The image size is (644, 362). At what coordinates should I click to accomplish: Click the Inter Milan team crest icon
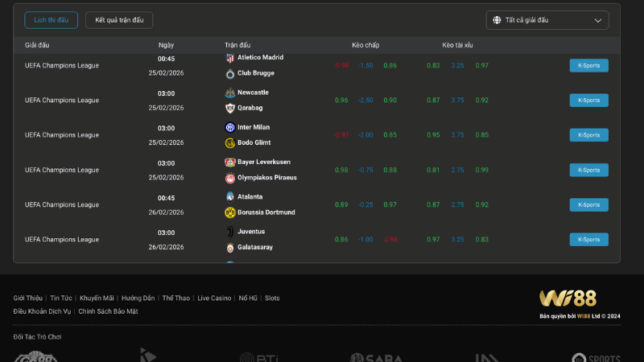click(229, 127)
